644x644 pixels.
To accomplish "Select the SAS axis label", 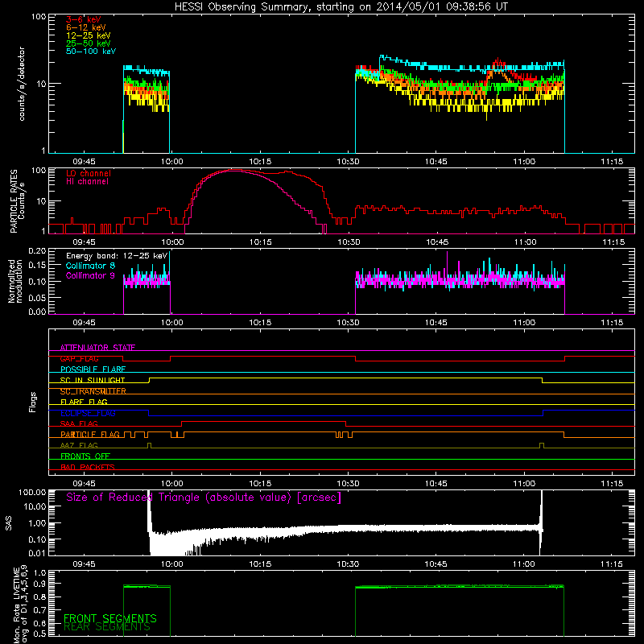I will [x=8, y=522].
